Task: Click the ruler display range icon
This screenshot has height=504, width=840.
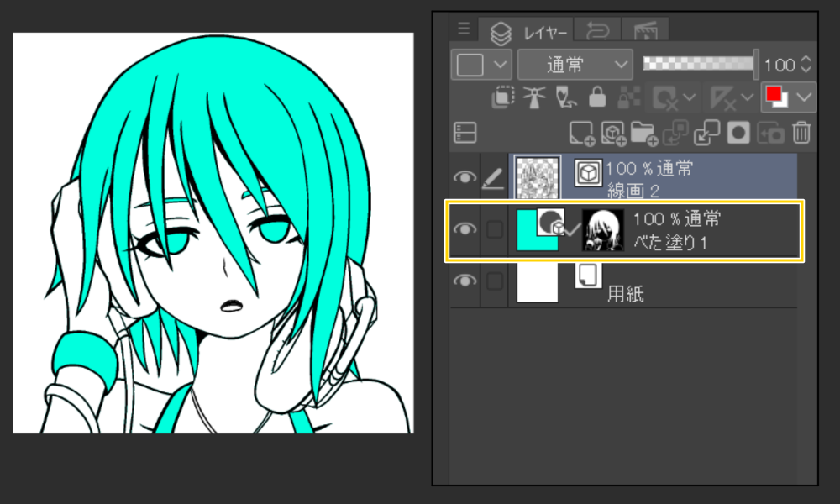Action: 722,98
